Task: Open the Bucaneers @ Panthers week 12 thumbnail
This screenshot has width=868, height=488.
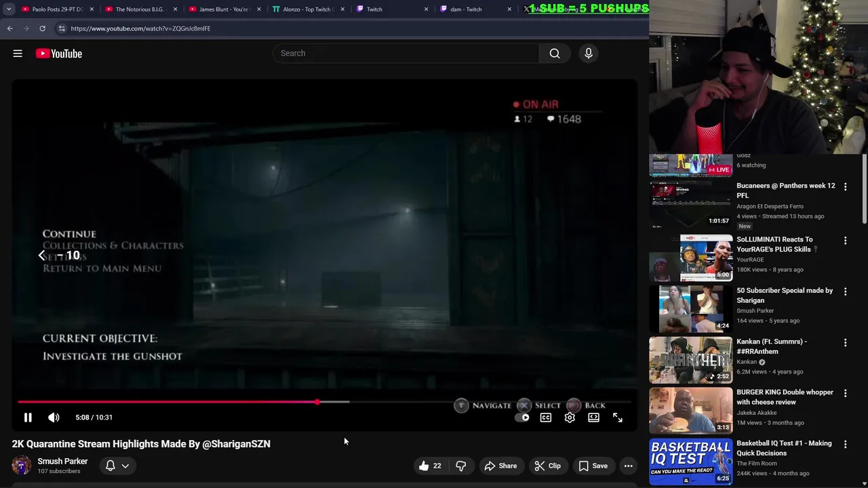Action: pos(691,204)
